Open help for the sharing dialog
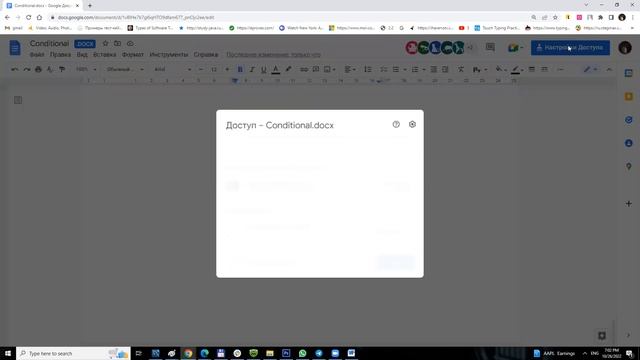This screenshot has width=640, height=360. tap(396, 124)
